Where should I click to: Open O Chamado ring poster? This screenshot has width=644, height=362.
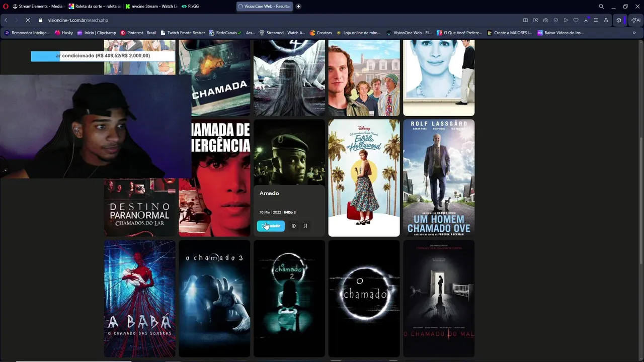[x=364, y=299]
